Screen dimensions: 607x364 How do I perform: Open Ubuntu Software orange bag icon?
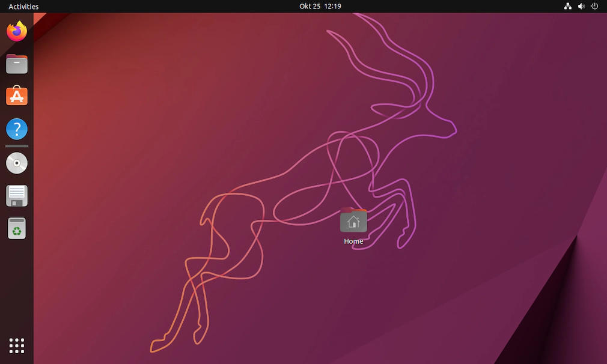17,96
